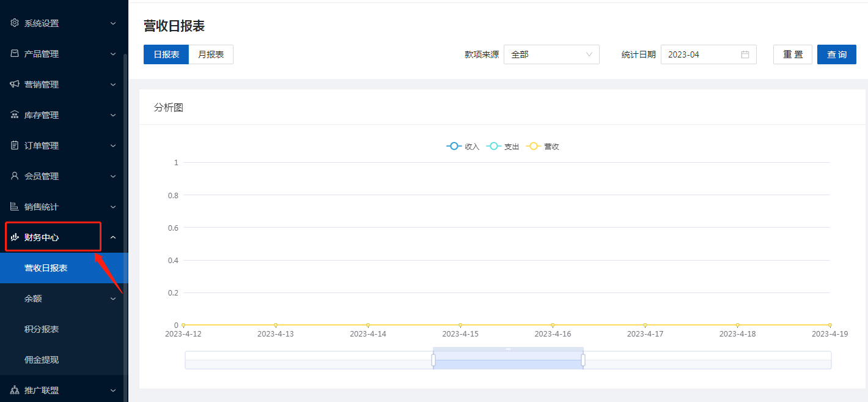
Task: Click the clipboard icon for 订单管理
Action: tap(15, 146)
